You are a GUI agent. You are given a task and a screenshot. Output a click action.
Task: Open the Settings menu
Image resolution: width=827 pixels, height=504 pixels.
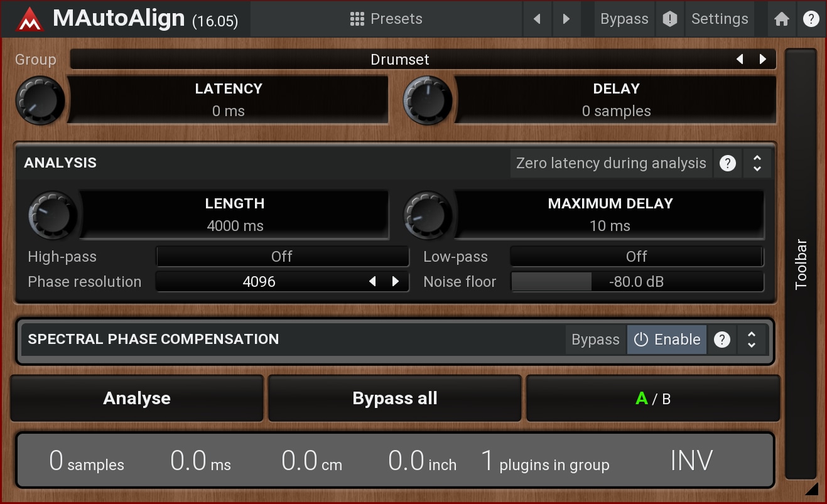point(720,19)
